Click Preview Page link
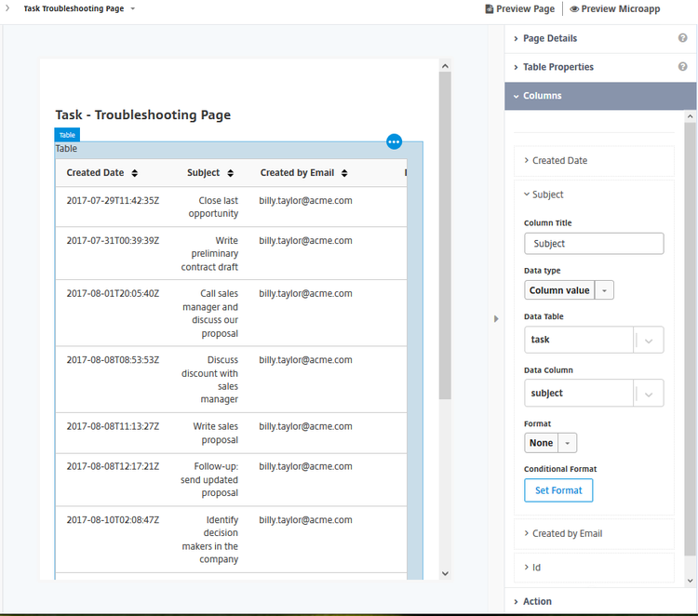 point(520,9)
